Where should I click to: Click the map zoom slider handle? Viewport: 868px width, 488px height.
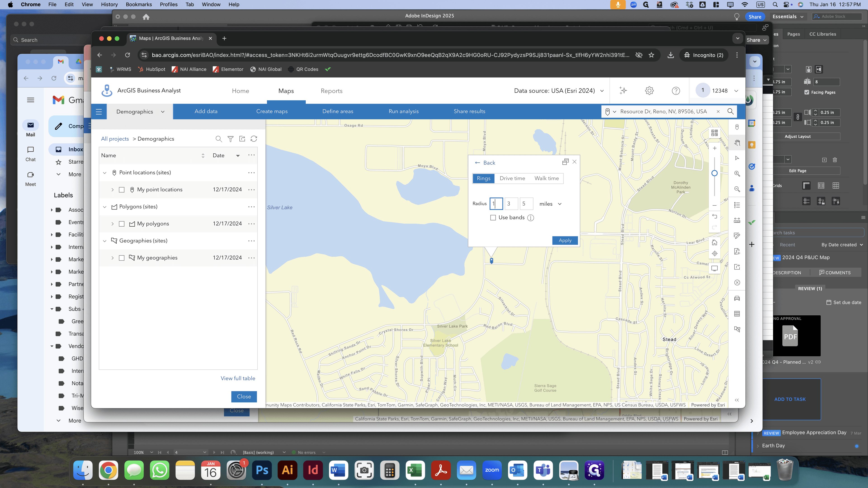click(714, 173)
